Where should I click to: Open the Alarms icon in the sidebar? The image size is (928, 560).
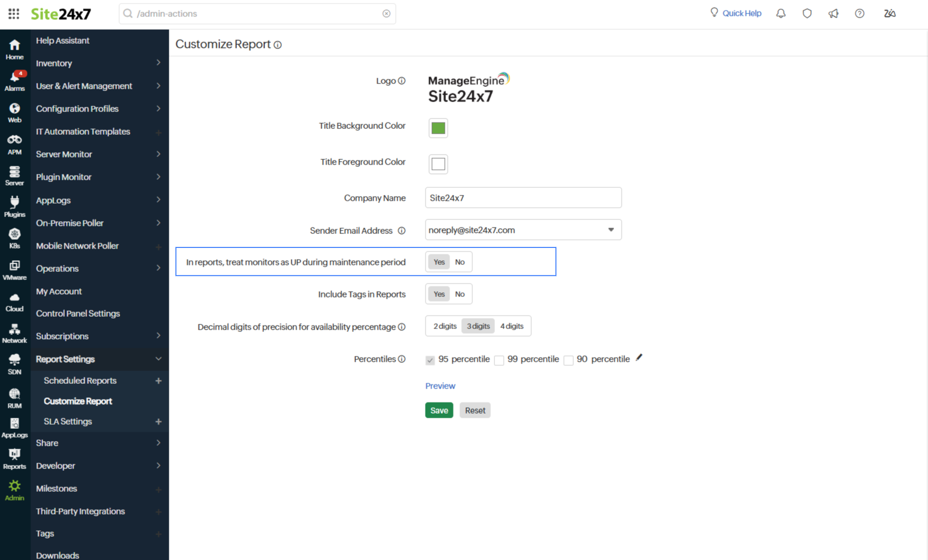[15, 80]
